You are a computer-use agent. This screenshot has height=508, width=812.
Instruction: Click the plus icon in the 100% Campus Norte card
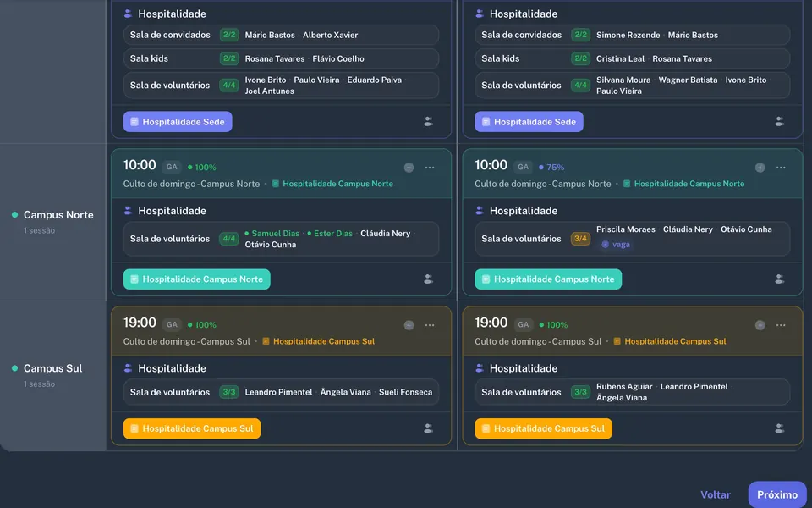coord(409,168)
